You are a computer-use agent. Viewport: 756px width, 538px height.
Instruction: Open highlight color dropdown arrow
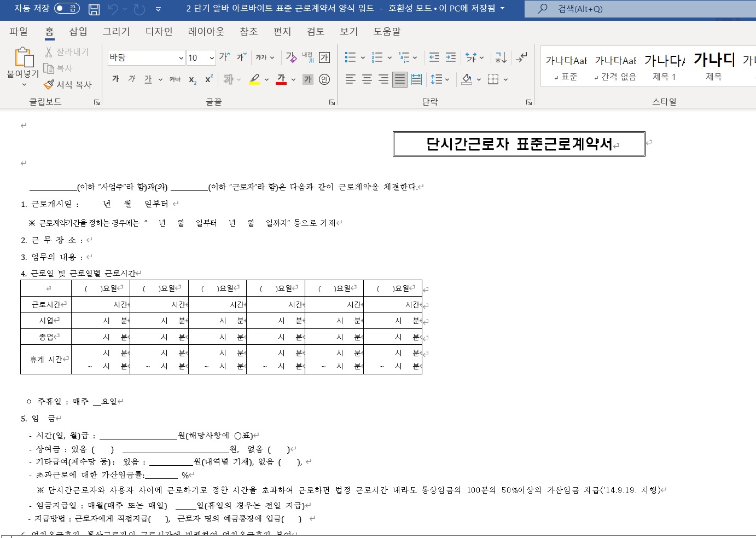point(266,79)
